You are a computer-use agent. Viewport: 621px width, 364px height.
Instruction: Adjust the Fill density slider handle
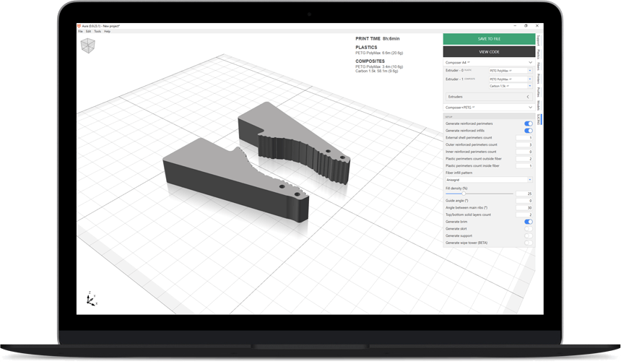[x=464, y=194]
